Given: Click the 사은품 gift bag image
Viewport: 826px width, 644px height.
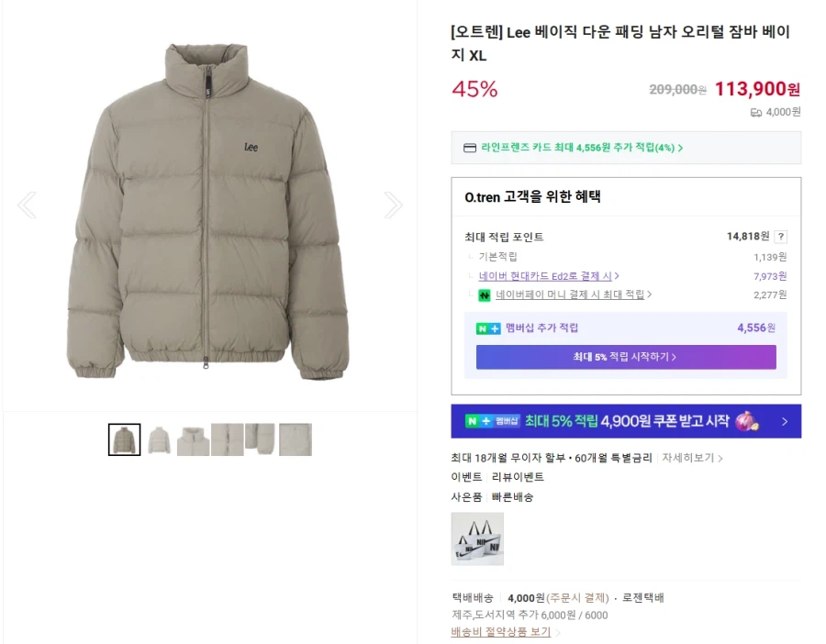Looking at the screenshot, I should point(476,540).
